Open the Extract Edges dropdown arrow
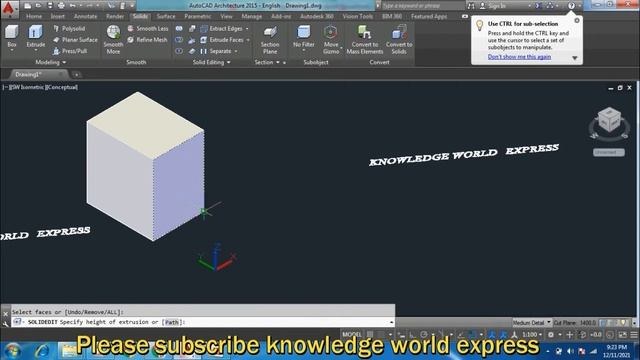The image size is (640, 360). pyautogui.click(x=247, y=29)
